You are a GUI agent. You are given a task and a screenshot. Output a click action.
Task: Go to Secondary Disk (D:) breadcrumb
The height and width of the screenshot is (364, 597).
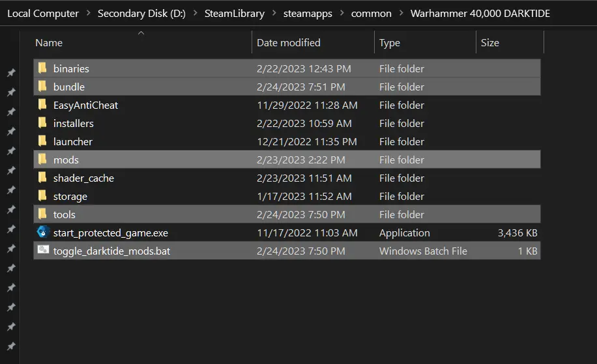[141, 14]
